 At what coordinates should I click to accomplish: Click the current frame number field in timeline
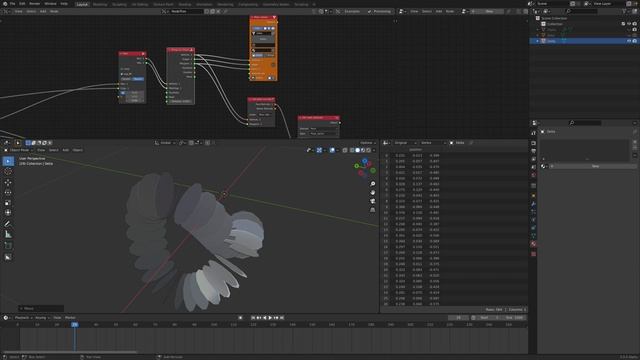click(x=458, y=318)
